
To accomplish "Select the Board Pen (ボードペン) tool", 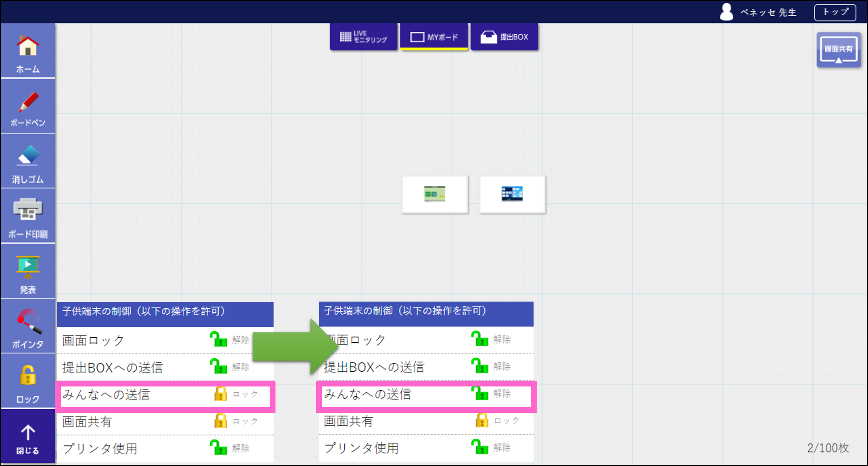I will tap(28, 108).
